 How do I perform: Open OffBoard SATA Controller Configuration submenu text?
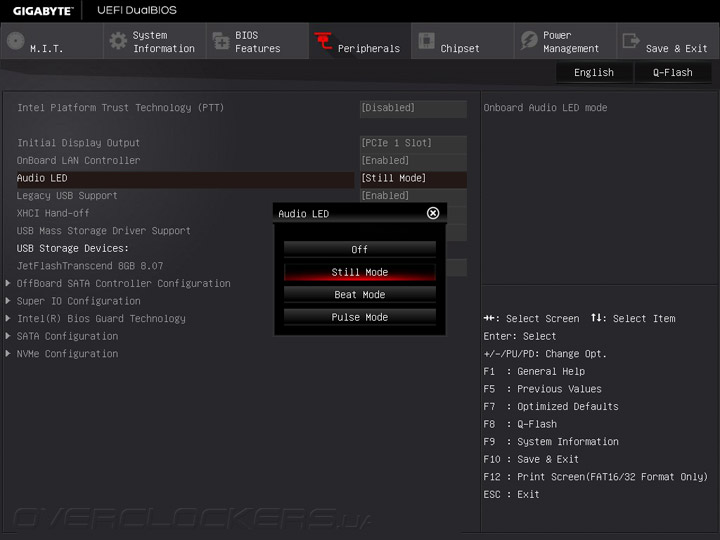[124, 283]
